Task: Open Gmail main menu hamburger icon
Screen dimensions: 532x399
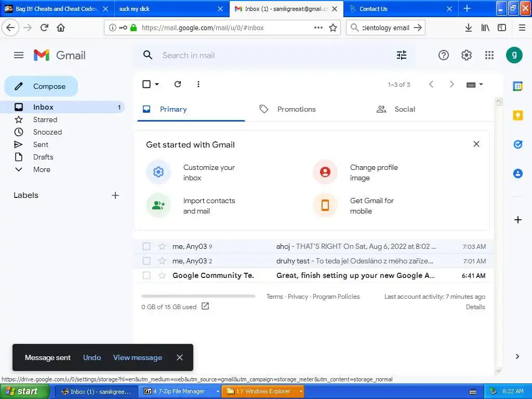Action: point(19,55)
